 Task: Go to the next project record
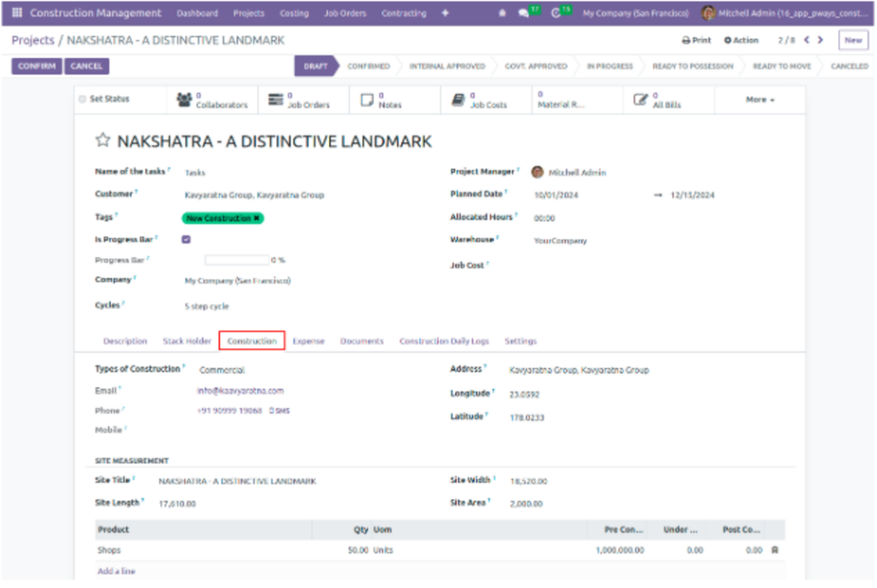point(820,40)
